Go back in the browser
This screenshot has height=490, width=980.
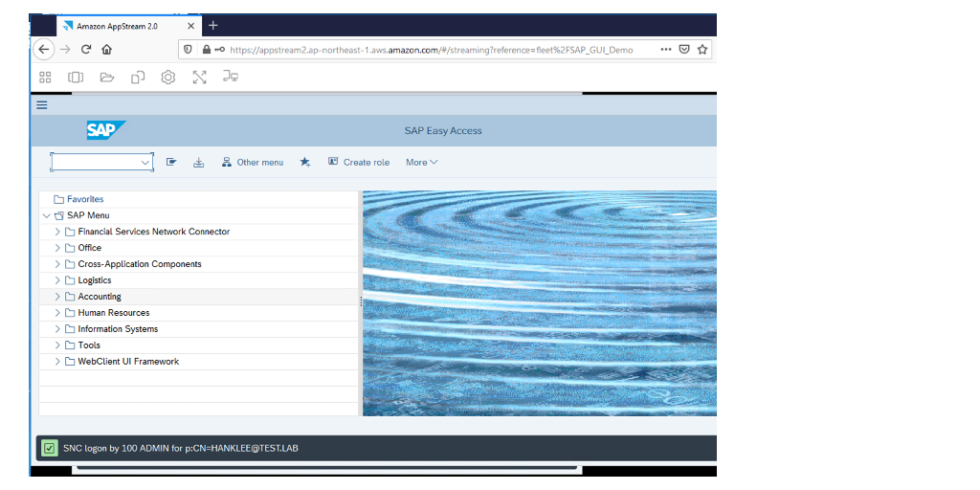click(x=43, y=50)
